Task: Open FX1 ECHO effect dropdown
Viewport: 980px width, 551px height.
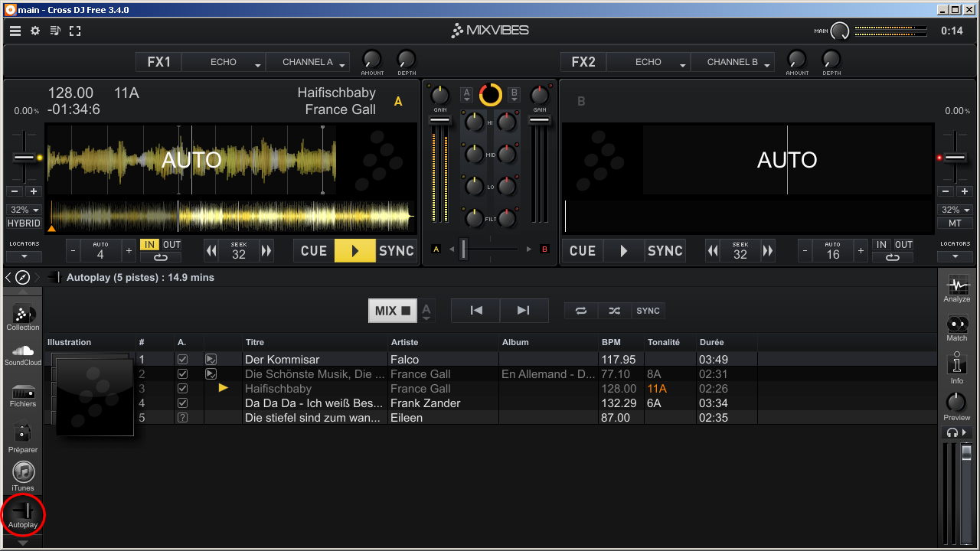Action: click(x=224, y=62)
